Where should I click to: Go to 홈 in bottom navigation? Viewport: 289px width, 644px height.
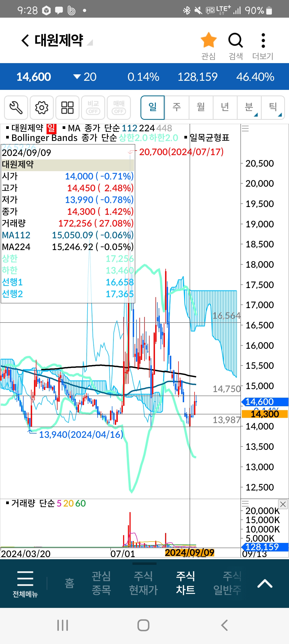[70, 583]
